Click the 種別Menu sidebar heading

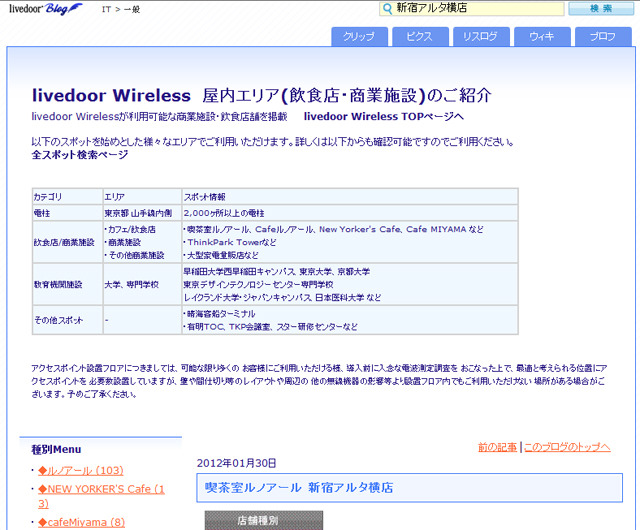(56, 450)
